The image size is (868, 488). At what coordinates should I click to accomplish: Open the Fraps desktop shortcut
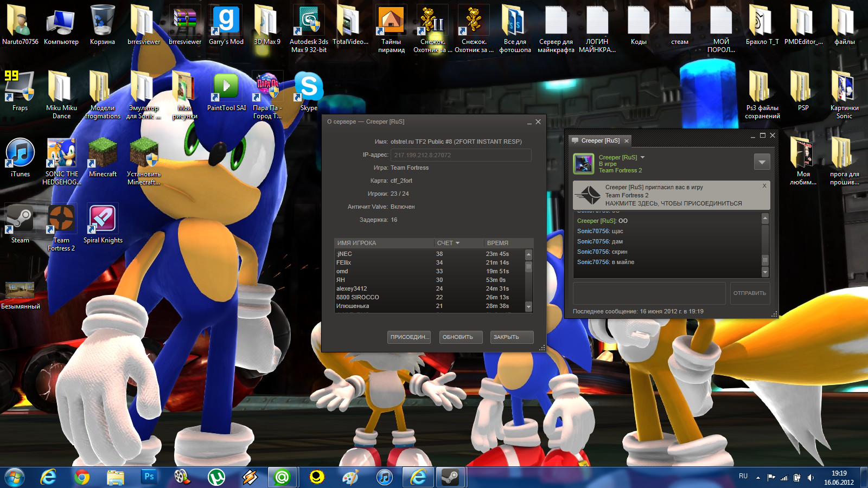coord(20,92)
